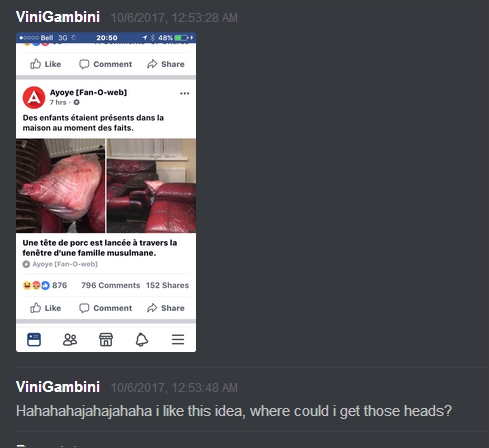Open the left pig head photo
Screen dimensions: 489x448
[x=60, y=186]
